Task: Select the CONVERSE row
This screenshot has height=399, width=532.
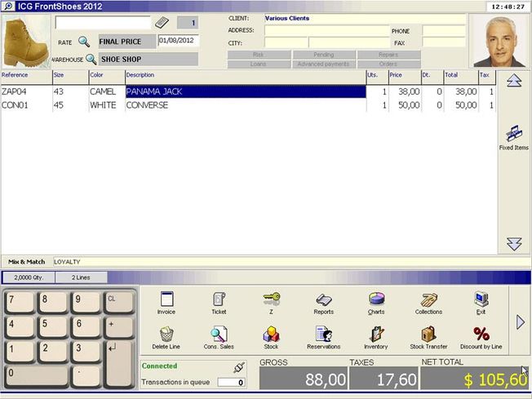Action: click(x=248, y=105)
